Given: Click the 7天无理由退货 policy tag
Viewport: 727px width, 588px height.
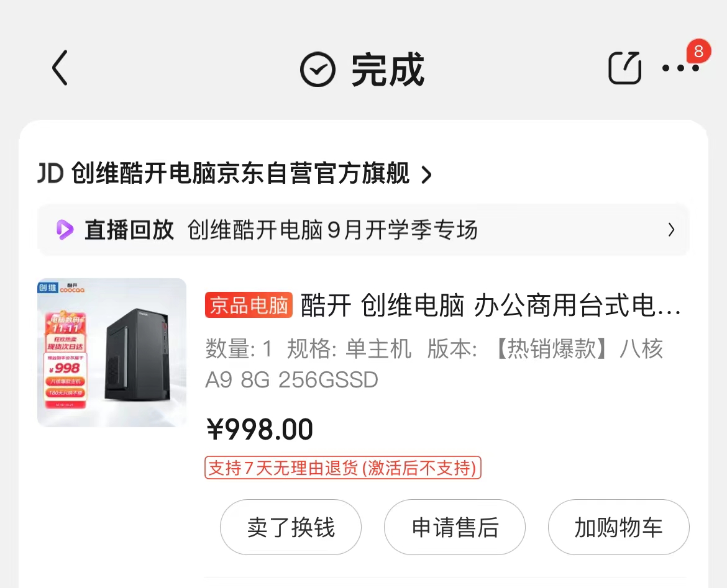Looking at the screenshot, I should point(343,468).
